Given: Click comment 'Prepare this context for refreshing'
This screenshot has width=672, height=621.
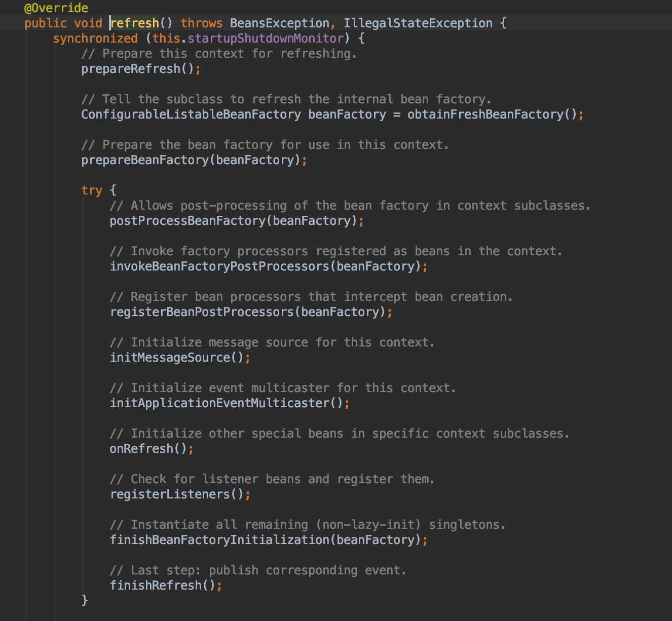Looking at the screenshot, I should 219,54.
